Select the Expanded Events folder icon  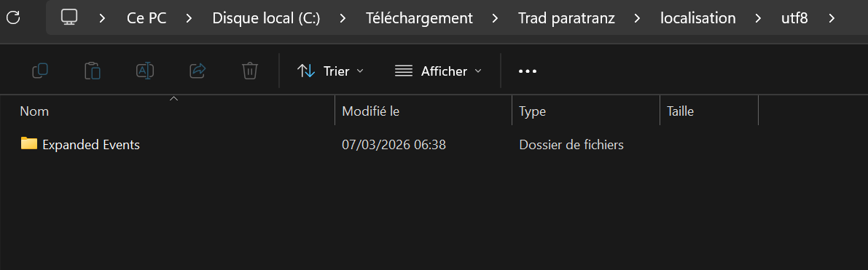pyautogui.click(x=28, y=144)
